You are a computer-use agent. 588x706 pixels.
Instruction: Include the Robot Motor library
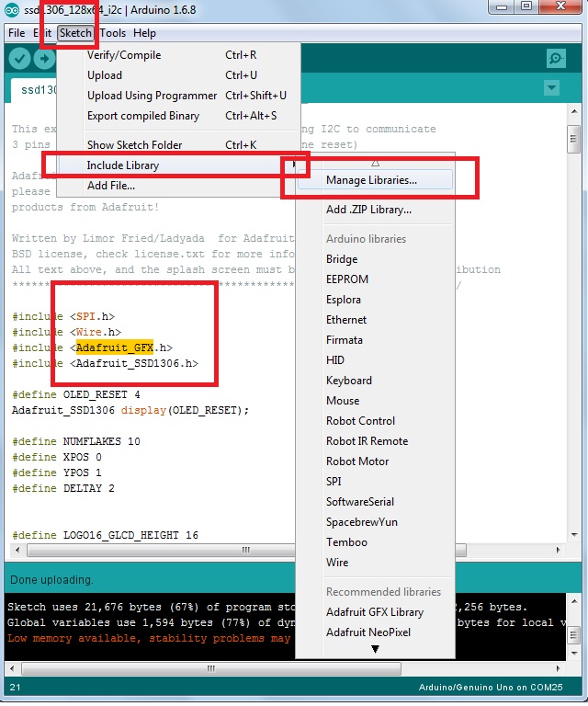[375, 461]
